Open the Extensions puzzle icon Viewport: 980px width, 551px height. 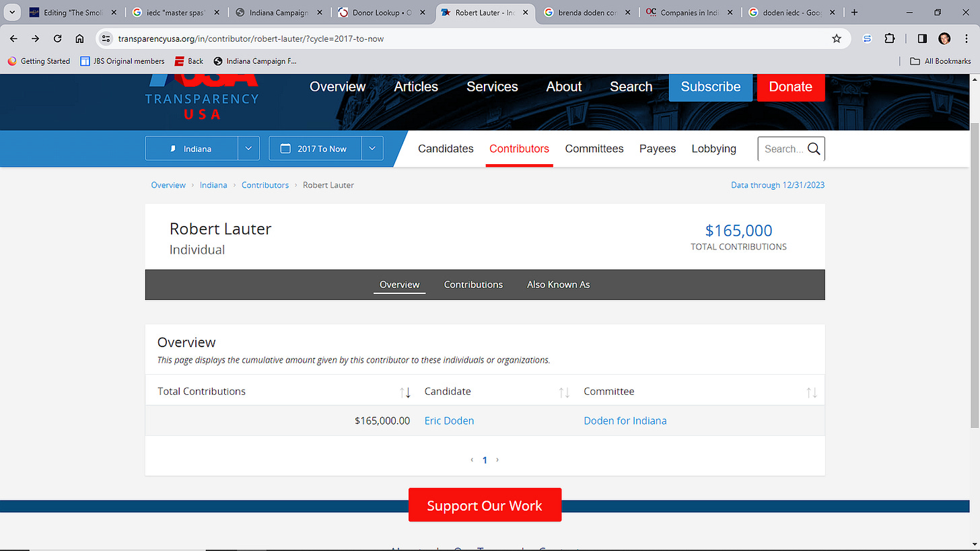890,38
